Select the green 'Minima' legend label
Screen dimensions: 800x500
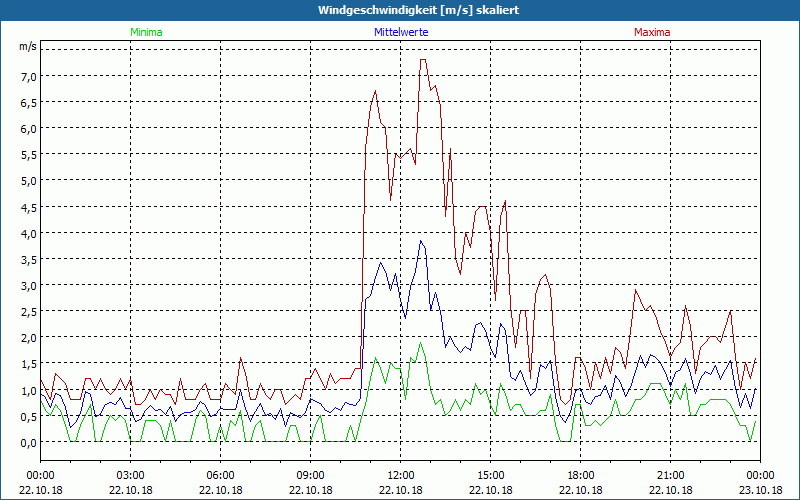[146, 32]
